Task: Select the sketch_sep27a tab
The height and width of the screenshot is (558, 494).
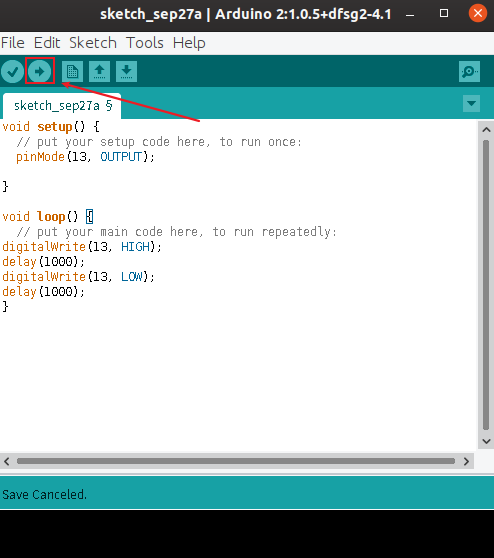Action: pyautogui.click(x=62, y=106)
